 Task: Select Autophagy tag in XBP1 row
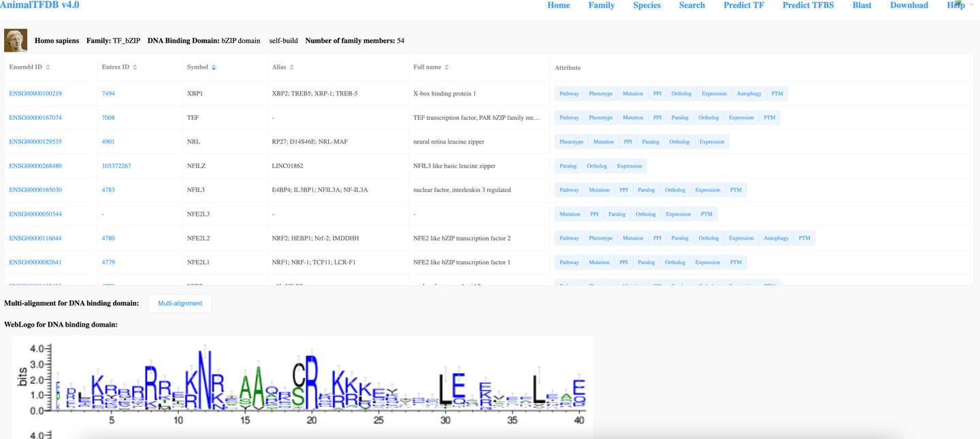coord(749,94)
